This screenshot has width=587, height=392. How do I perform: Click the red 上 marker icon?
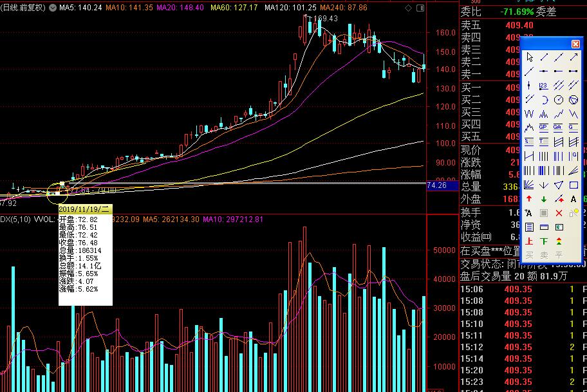(x=529, y=241)
